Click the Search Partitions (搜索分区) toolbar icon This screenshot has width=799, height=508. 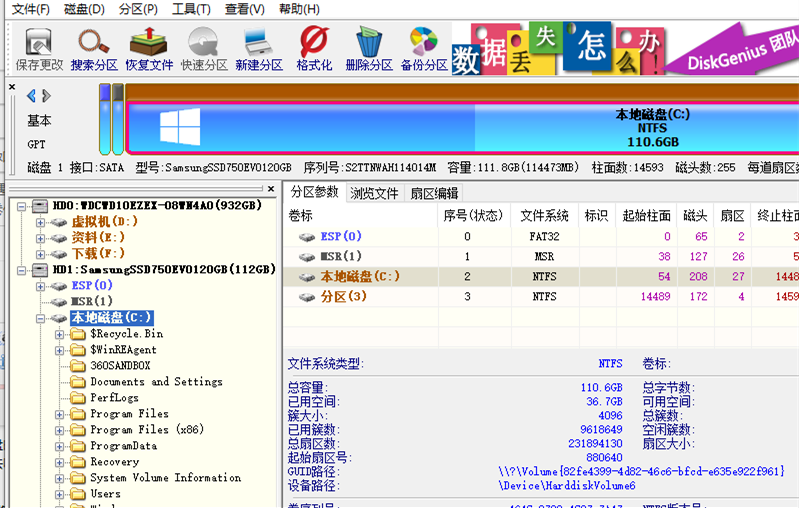click(94, 49)
